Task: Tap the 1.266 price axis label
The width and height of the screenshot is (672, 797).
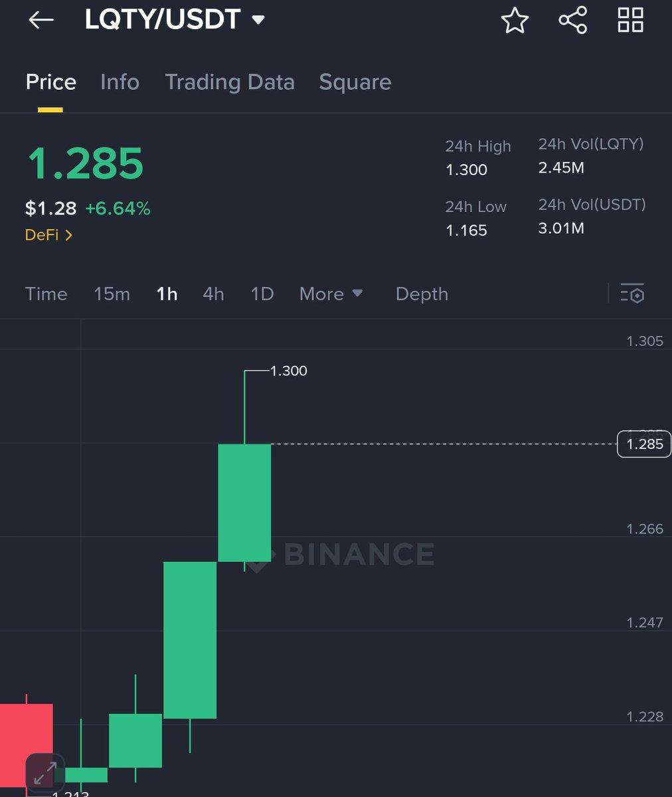Action: 645,529
